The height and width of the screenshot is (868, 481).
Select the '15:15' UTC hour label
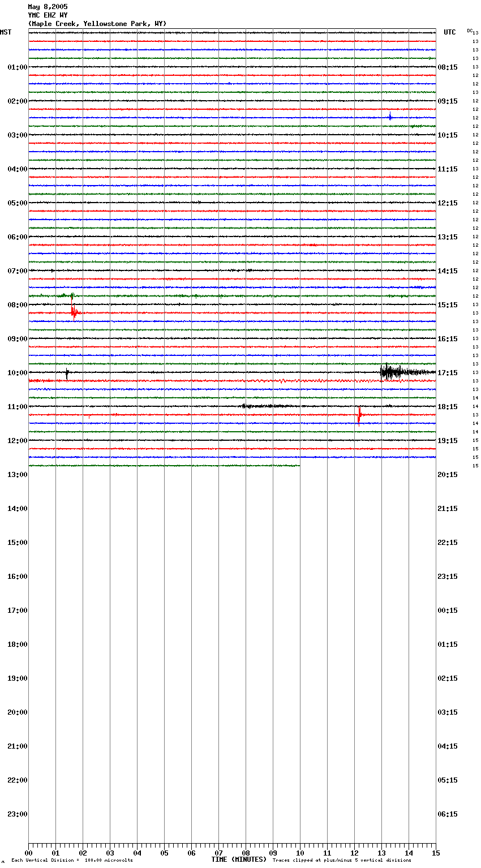point(448,305)
